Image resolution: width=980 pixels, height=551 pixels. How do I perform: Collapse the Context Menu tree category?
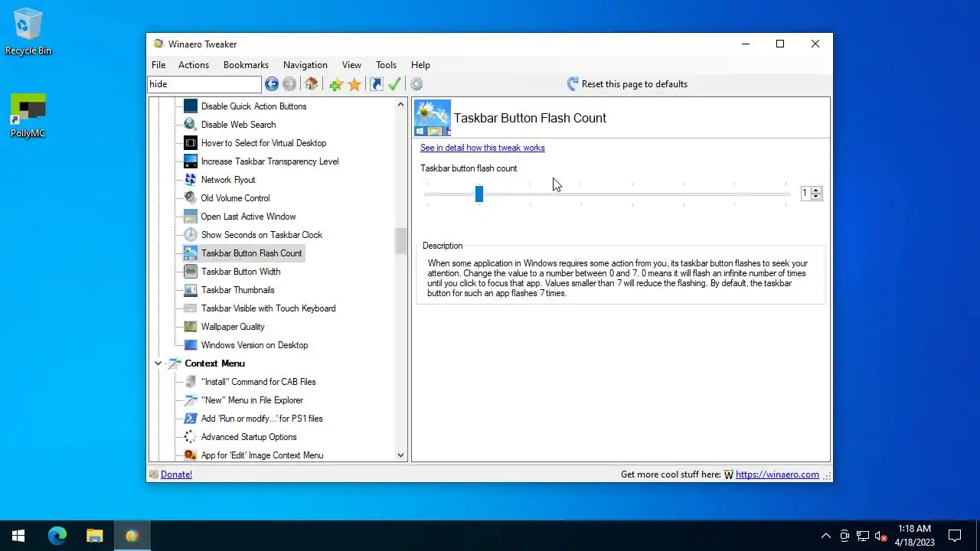(x=158, y=364)
